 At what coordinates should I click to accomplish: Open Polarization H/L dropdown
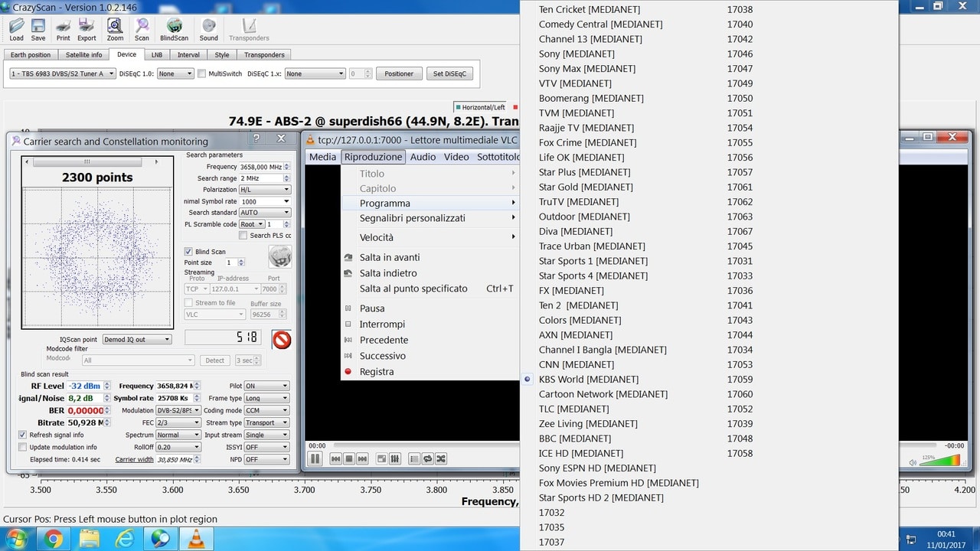(265, 190)
